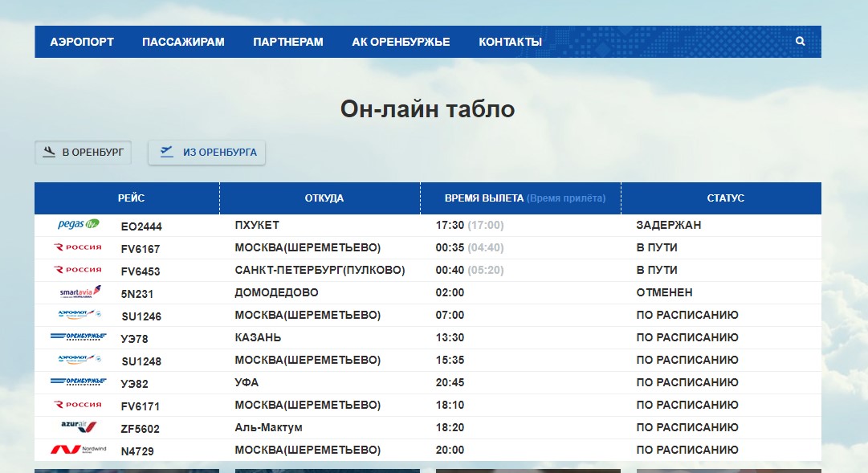Click flight number УЭ78
The width and height of the screenshot is (868, 473).
click(135, 339)
